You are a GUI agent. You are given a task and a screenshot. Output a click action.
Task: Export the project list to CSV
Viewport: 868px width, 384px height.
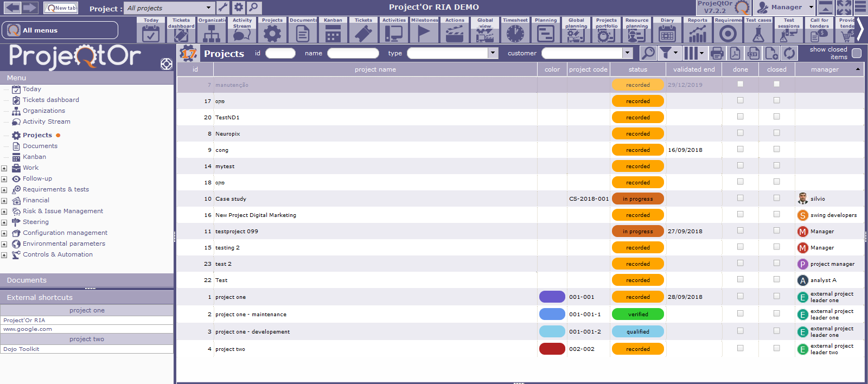pyautogui.click(x=752, y=53)
